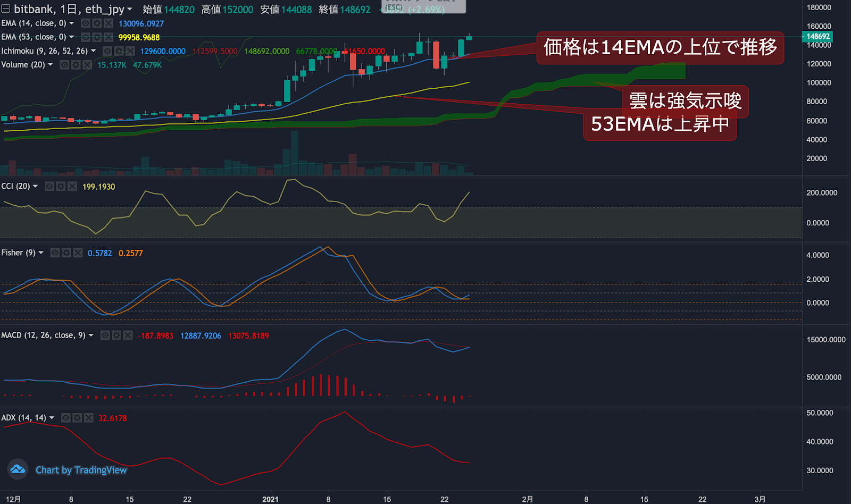The height and width of the screenshot is (504, 851).
Task: Open MACD settings gear
Action: (x=116, y=335)
